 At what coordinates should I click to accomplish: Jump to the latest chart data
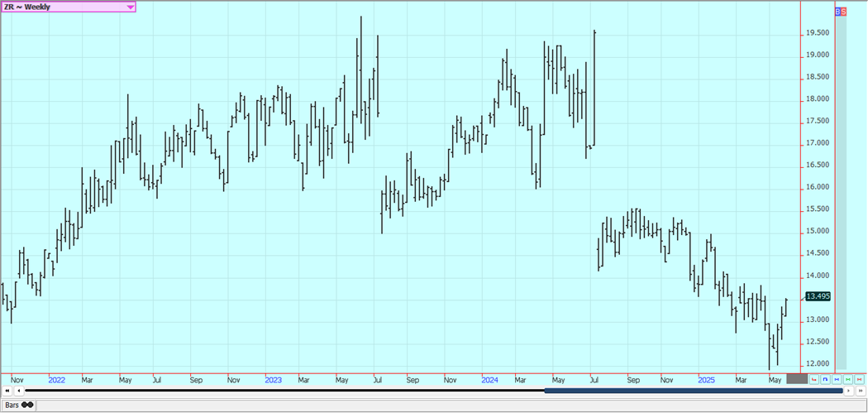(x=861, y=391)
